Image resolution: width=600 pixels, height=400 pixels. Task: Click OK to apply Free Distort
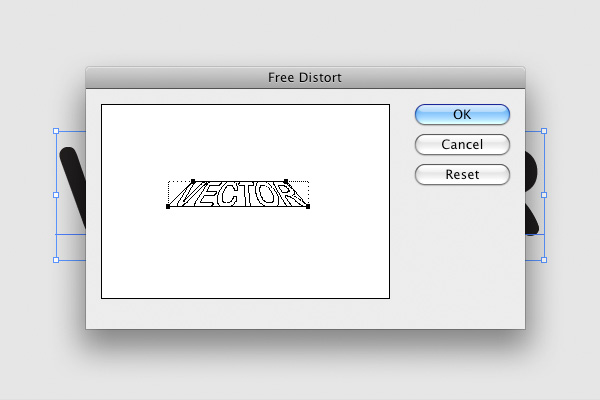point(462,114)
